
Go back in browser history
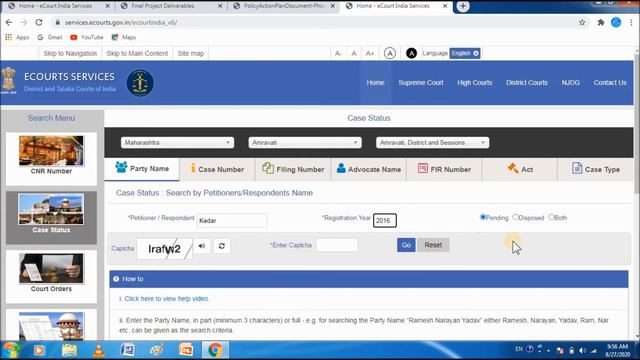tap(9, 22)
